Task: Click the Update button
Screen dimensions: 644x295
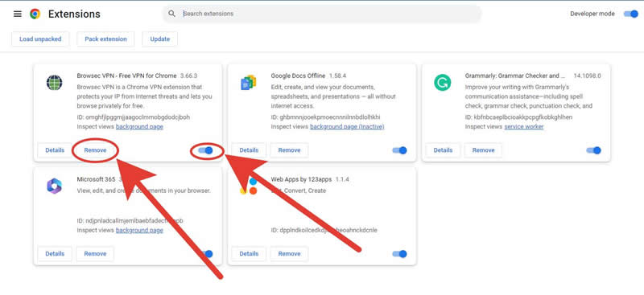Action: coord(159,39)
